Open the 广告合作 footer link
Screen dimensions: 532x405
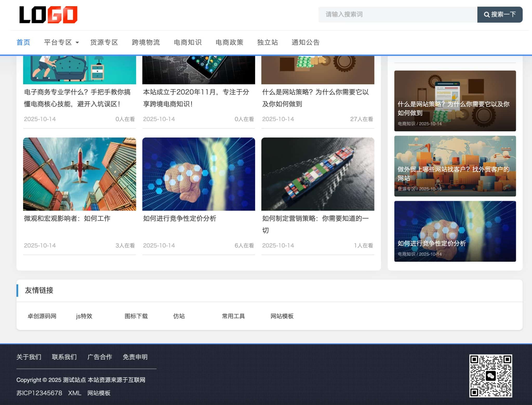point(100,357)
